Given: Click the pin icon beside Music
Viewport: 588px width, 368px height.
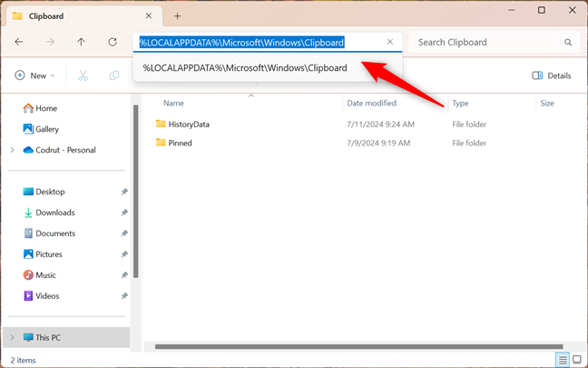Looking at the screenshot, I should (124, 275).
